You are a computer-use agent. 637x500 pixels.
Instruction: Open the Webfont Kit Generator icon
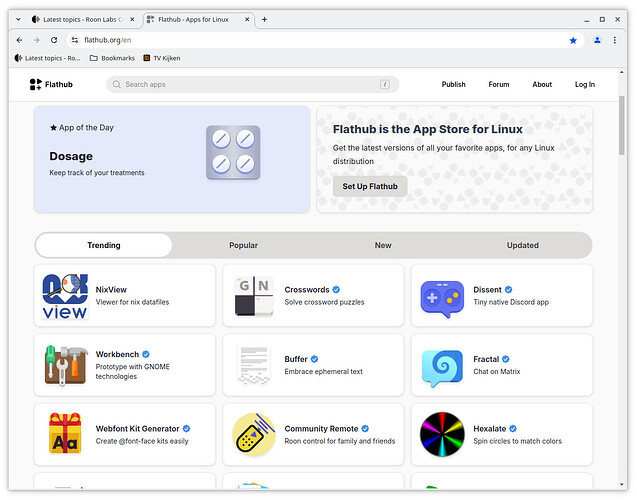pos(65,433)
